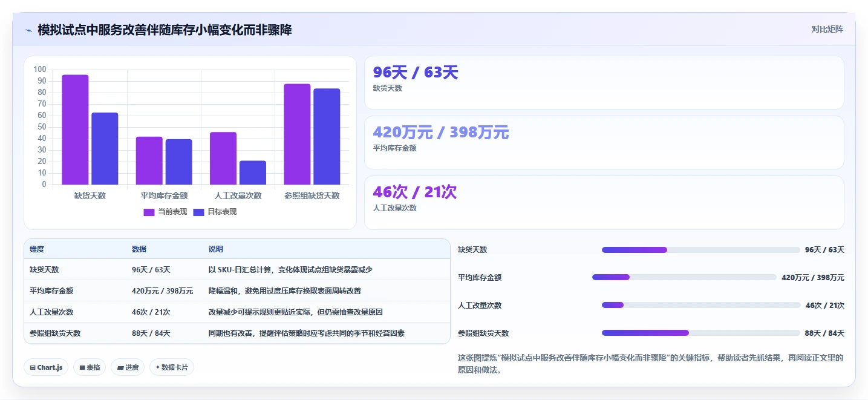Click the 缺货天数 cell in the table

44,270
